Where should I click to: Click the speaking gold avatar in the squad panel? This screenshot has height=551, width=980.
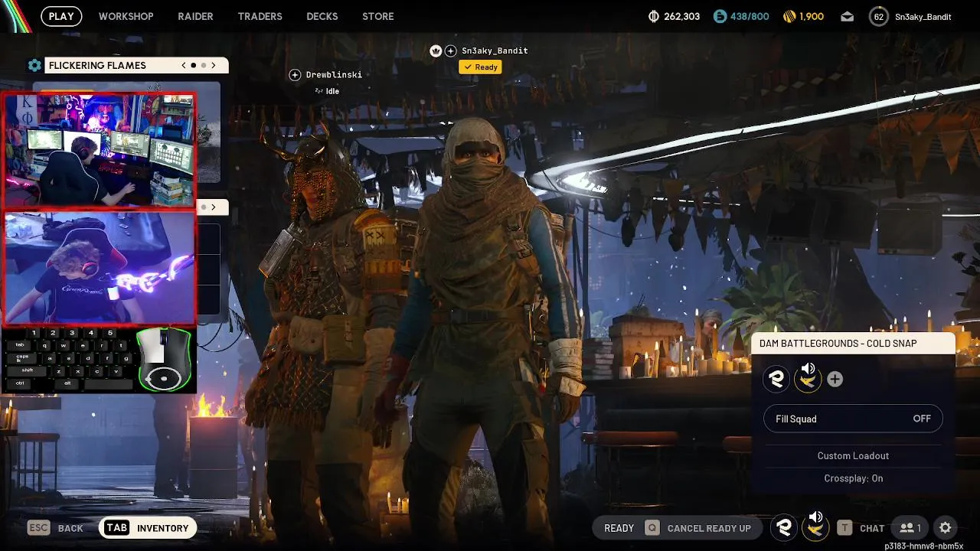point(808,377)
